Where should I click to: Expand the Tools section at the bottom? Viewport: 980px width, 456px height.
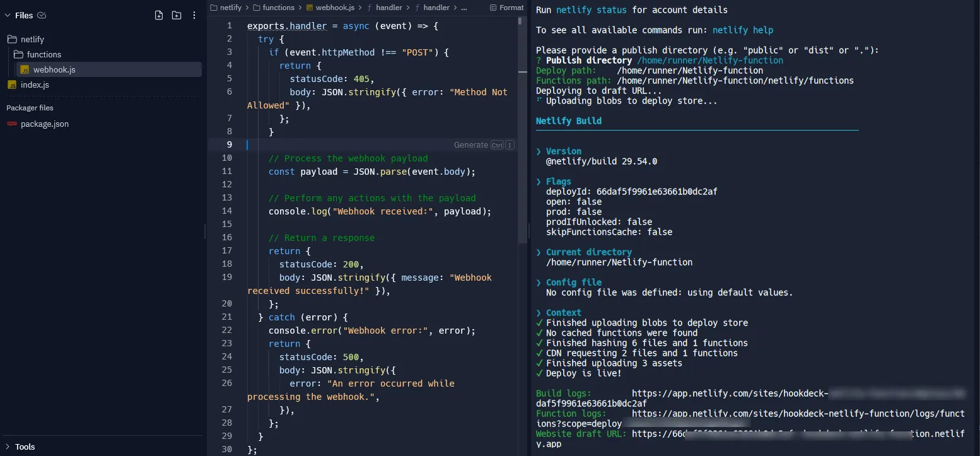click(x=20, y=447)
